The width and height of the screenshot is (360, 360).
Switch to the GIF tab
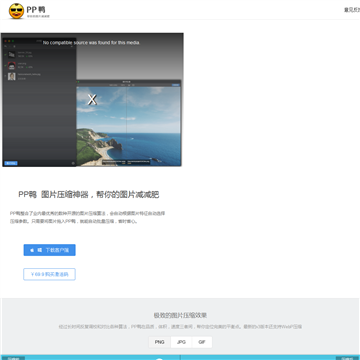click(x=202, y=342)
